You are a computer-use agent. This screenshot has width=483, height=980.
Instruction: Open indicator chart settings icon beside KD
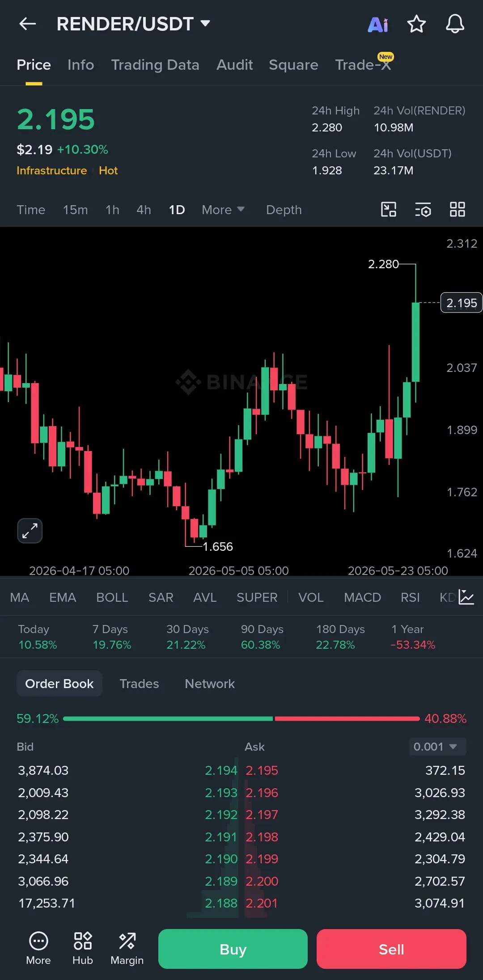466,597
